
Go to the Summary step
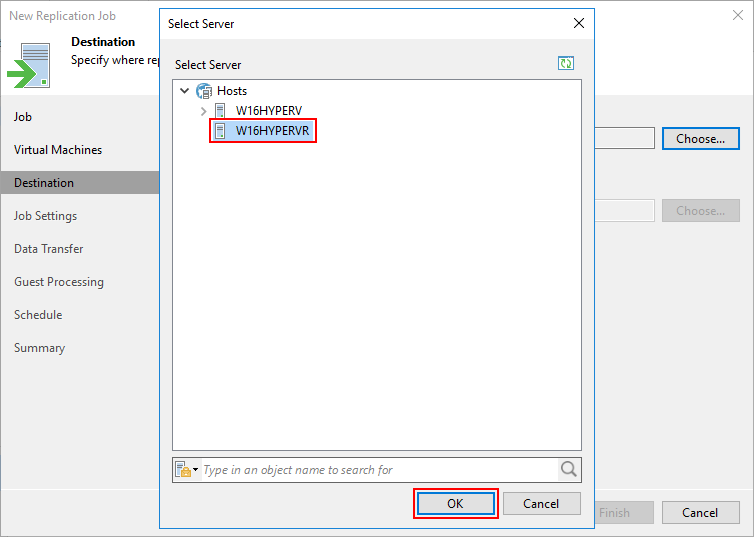[x=39, y=348]
